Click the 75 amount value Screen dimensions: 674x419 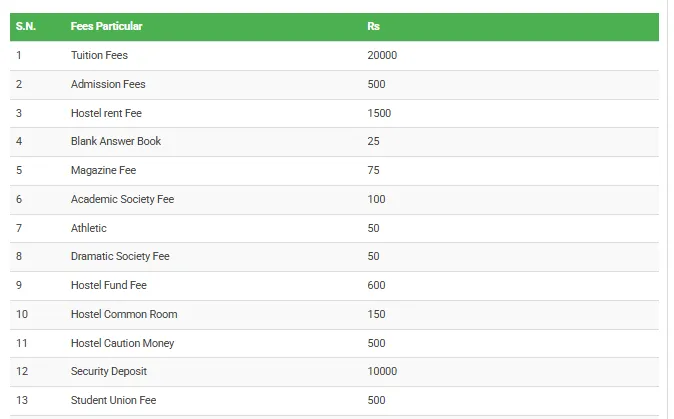374,170
